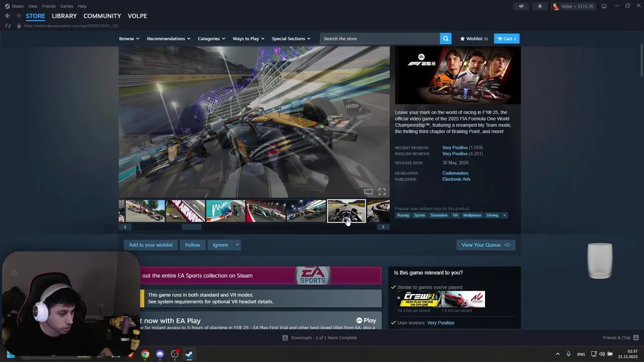Open the View menu
This screenshot has width=644, height=362.
[33, 6]
